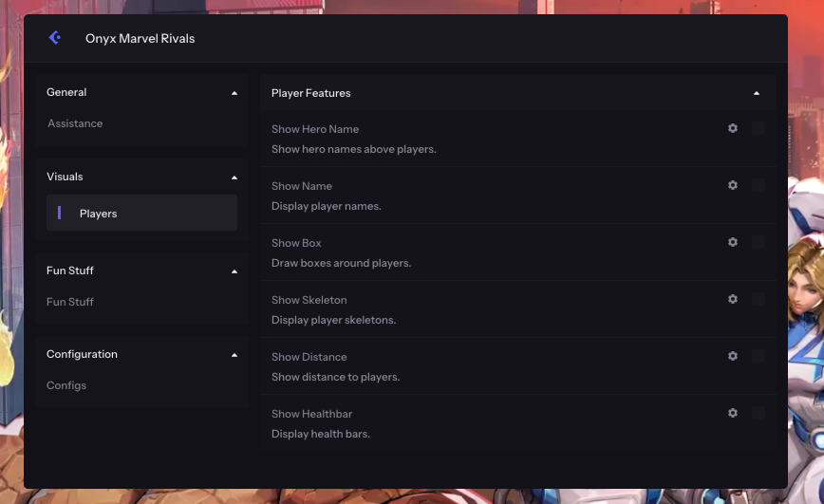This screenshot has height=504, width=824.
Task: Toggle the Show Skeleton checkbox
Action: 758,299
